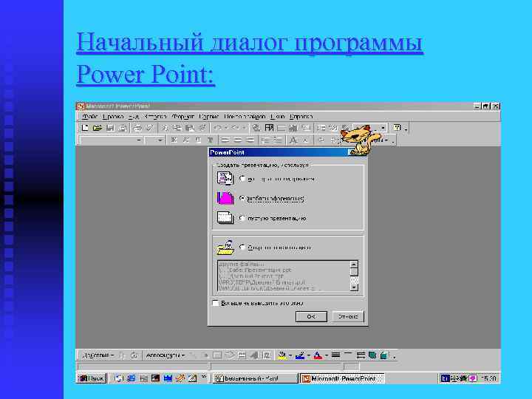Select the Rectangle drawing tool

point(217,355)
